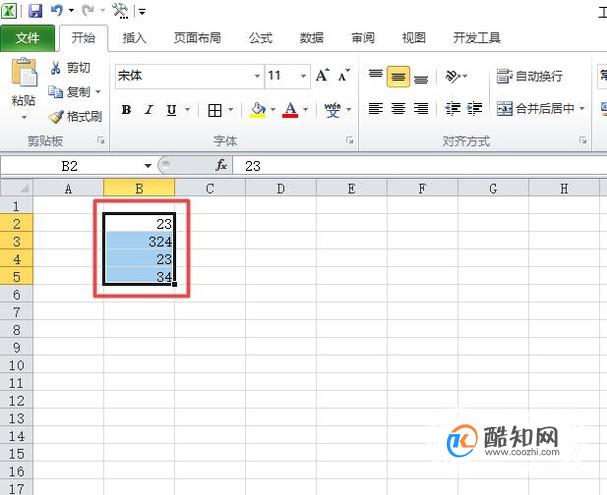Open the Font (字体) dialog launcher
Viewport: 607px width, 495px height.
[350, 140]
